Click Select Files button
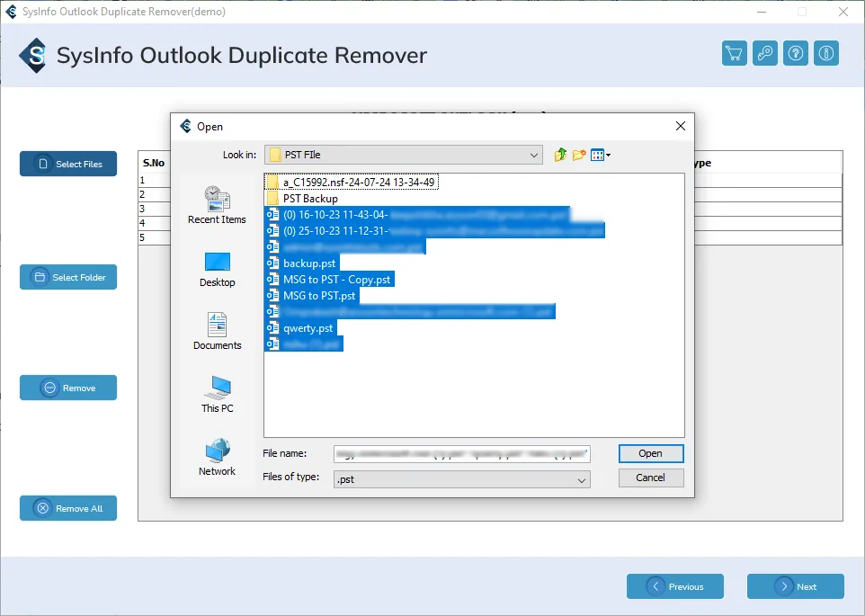 68,164
